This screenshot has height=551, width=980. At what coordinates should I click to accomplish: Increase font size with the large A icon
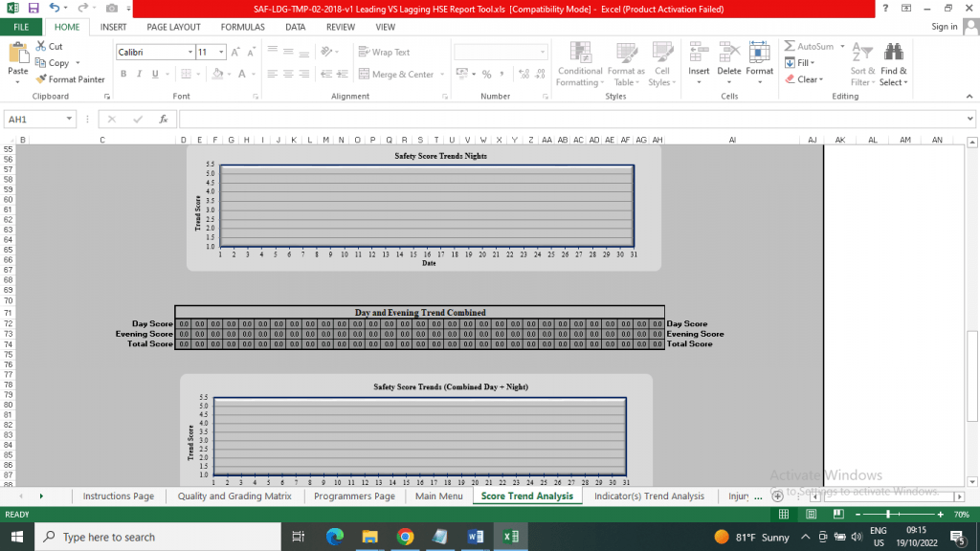[x=235, y=53]
